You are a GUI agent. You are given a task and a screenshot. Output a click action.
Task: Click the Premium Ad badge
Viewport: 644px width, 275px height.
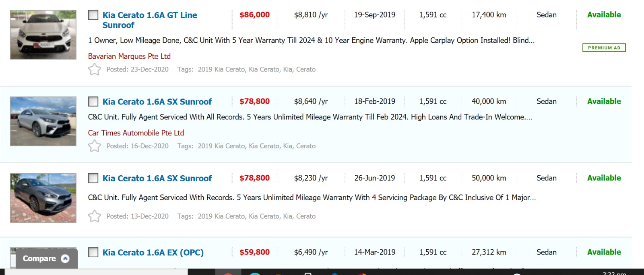tap(604, 48)
